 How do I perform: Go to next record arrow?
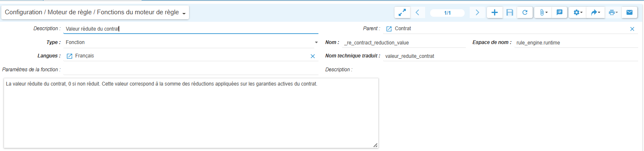point(477,13)
